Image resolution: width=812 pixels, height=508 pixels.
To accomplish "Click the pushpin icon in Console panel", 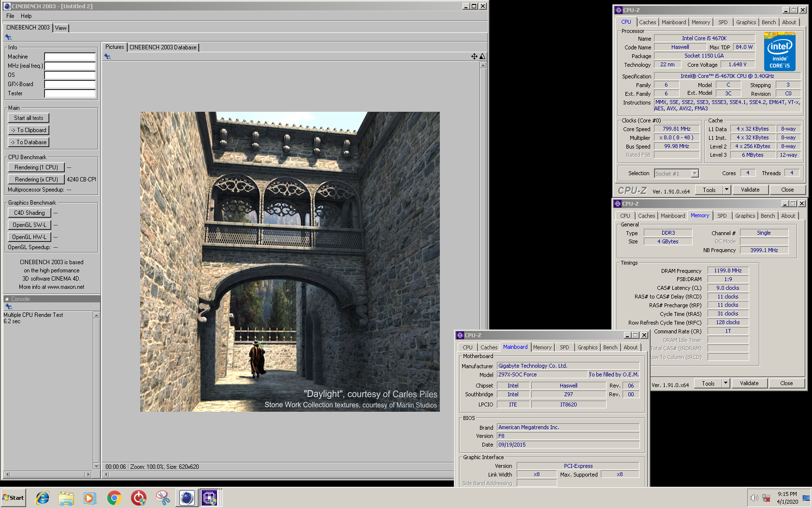I will click(x=8, y=307).
